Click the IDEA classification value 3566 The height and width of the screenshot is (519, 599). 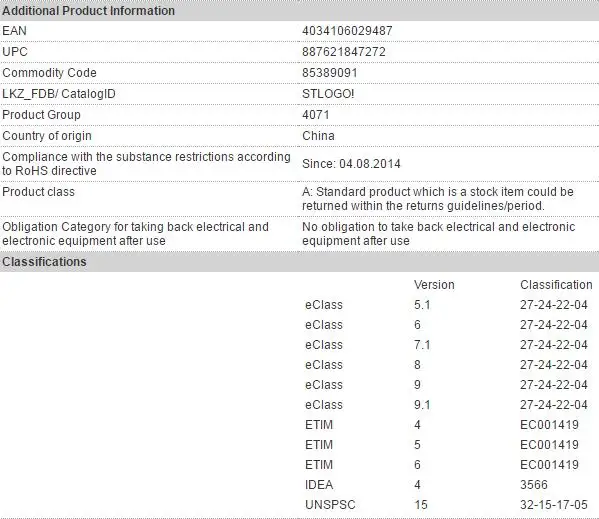point(534,485)
